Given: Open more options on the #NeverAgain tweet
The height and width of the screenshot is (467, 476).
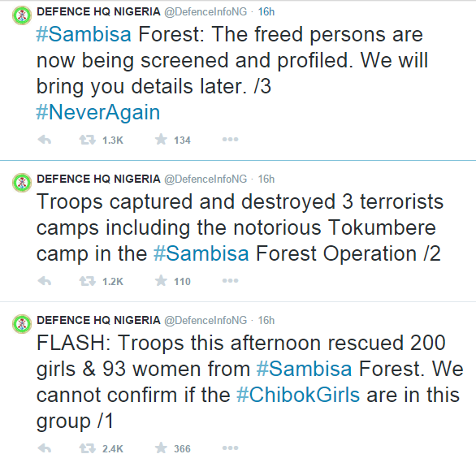Looking at the screenshot, I should pos(230,139).
